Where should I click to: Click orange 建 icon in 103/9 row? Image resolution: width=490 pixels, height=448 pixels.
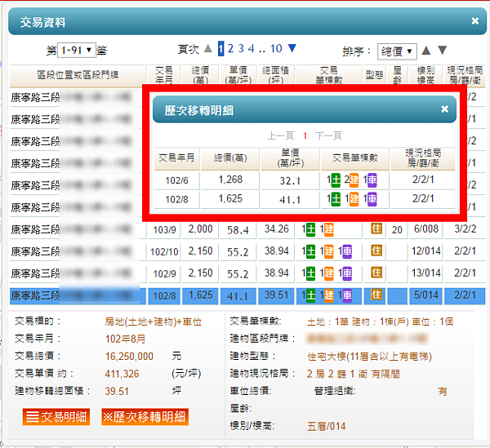pos(329,229)
